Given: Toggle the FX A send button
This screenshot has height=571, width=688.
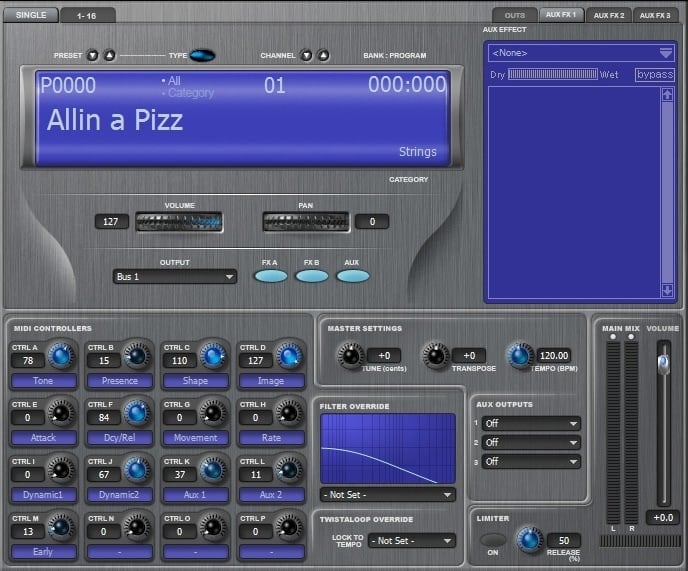Looking at the screenshot, I should 270,276.
